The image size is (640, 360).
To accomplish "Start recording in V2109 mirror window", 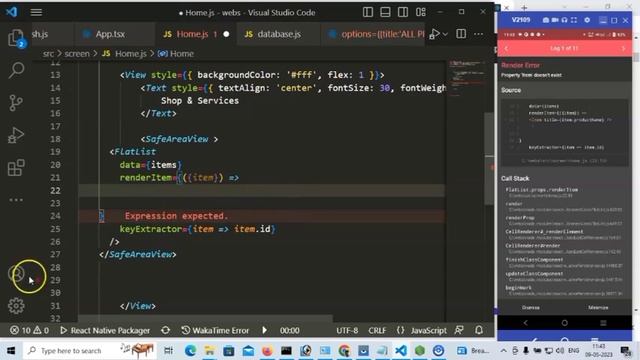I will 555,20.
